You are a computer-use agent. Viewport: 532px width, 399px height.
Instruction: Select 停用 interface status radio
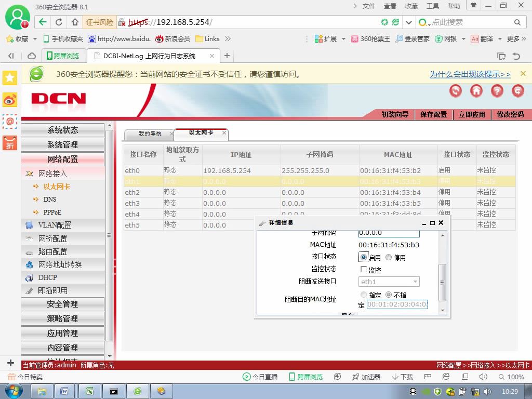tap(389, 257)
